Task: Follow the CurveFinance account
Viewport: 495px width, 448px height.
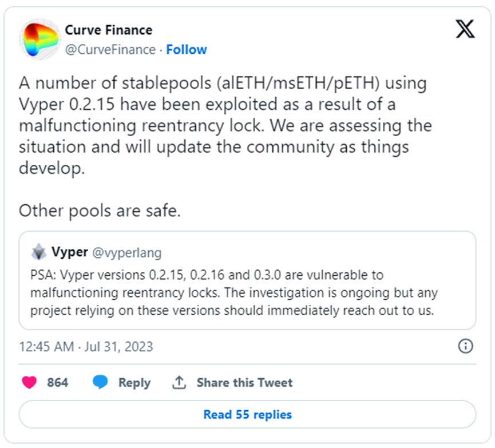Action: click(x=186, y=50)
